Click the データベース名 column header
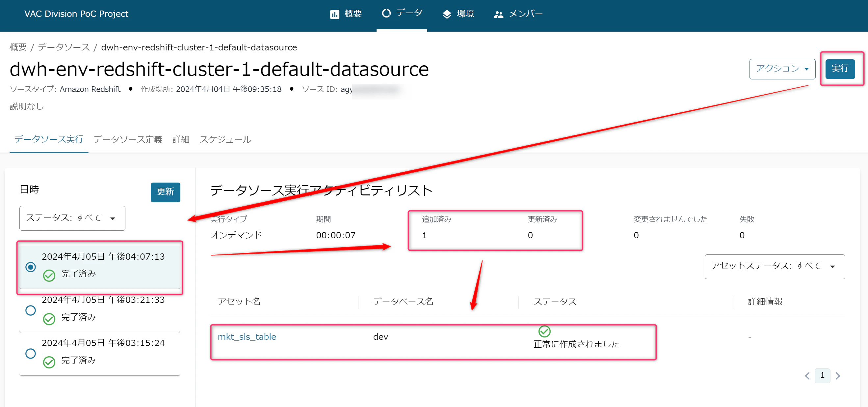868x407 pixels. [x=403, y=301]
